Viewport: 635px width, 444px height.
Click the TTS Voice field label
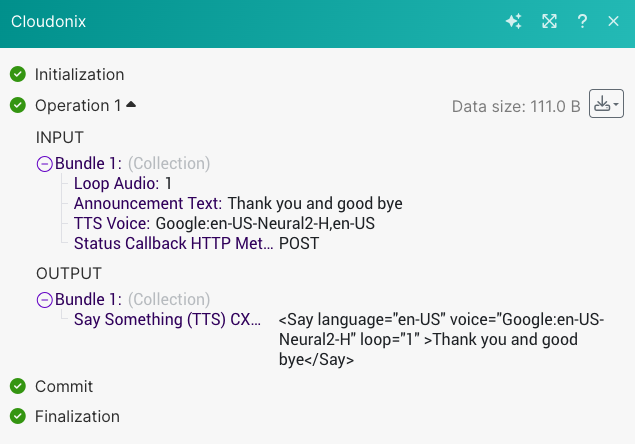pos(112,223)
